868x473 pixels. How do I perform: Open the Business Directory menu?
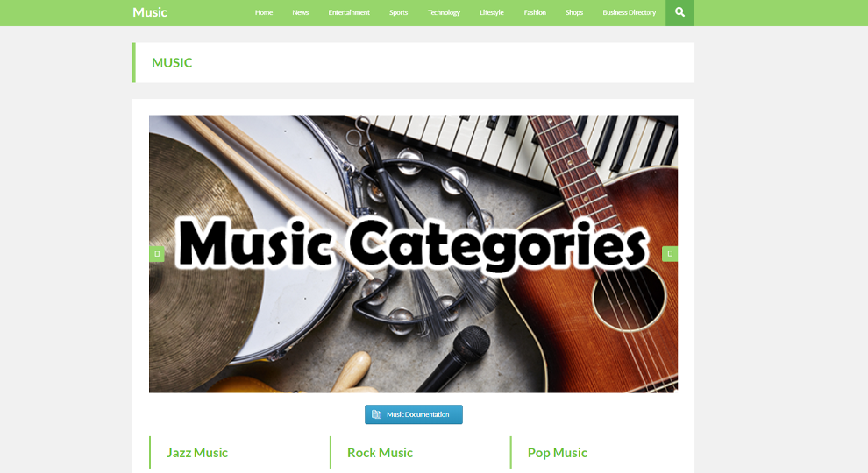629,12
